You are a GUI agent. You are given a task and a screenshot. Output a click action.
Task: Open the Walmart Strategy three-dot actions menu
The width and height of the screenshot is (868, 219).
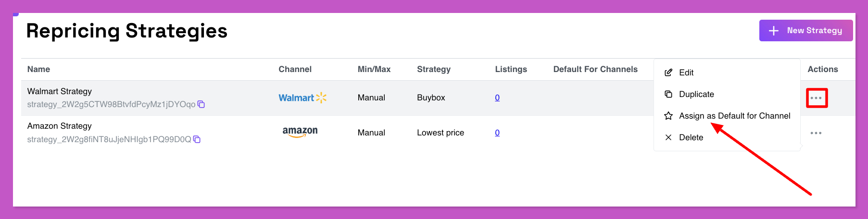[x=816, y=98]
